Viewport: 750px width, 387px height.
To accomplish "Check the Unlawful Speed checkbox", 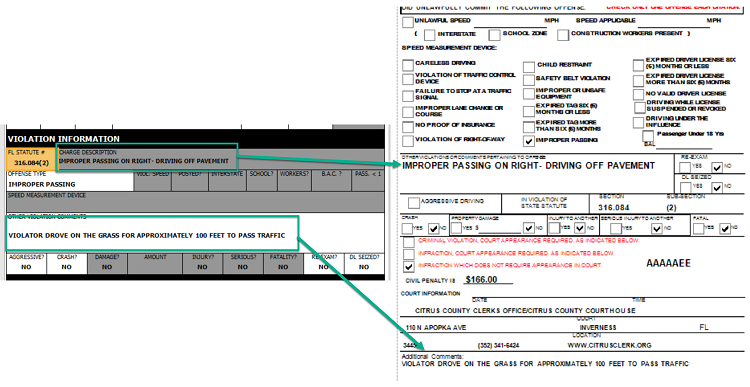I will (x=408, y=22).
